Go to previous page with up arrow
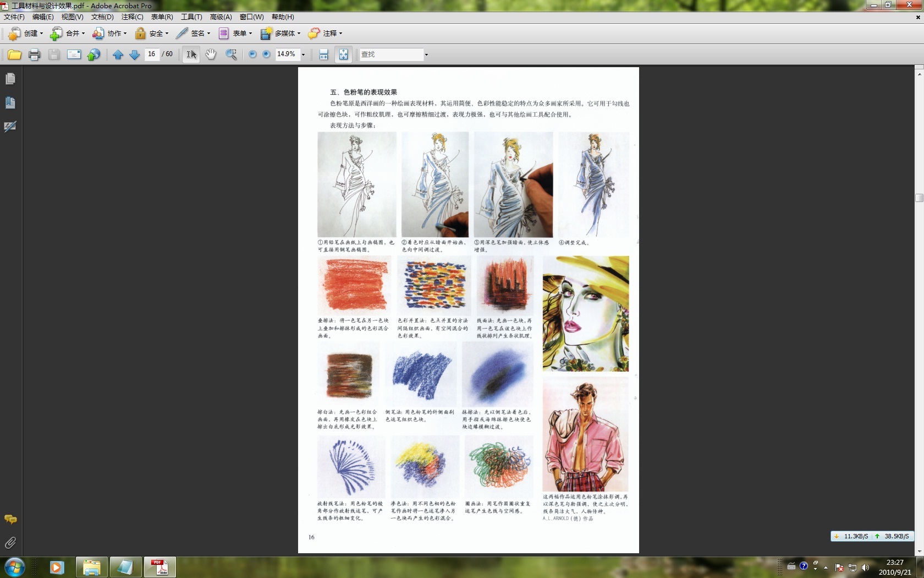The image size is (924, 578). pos(118,54)
